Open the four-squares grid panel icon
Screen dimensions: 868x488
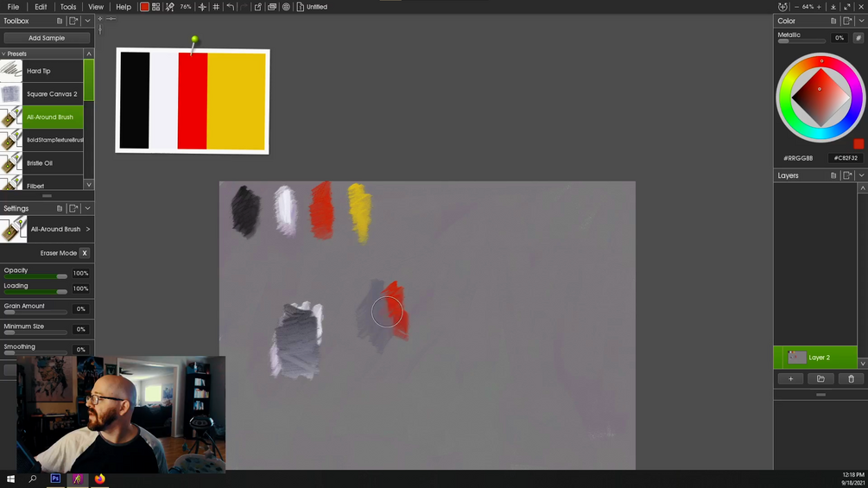click(156, 7)
